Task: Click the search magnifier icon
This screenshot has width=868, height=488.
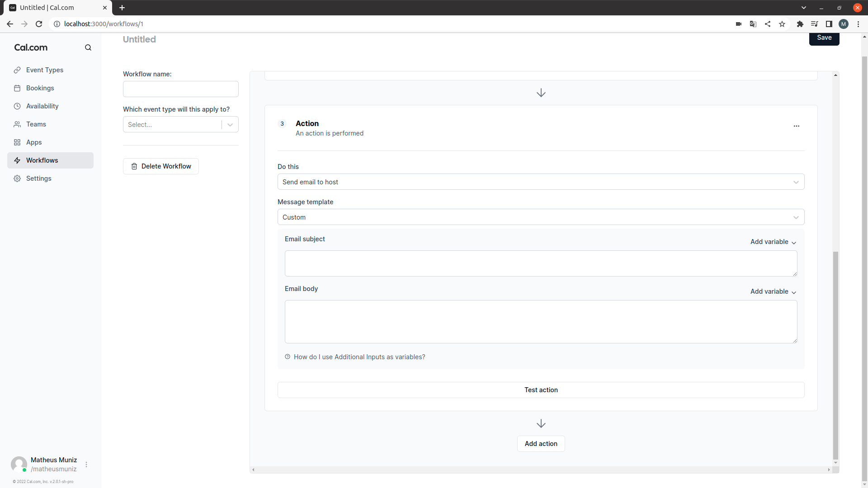Action: 88,47
